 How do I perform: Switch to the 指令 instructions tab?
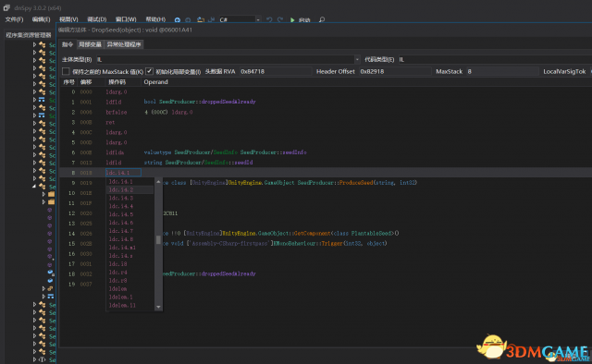(68, 44)
